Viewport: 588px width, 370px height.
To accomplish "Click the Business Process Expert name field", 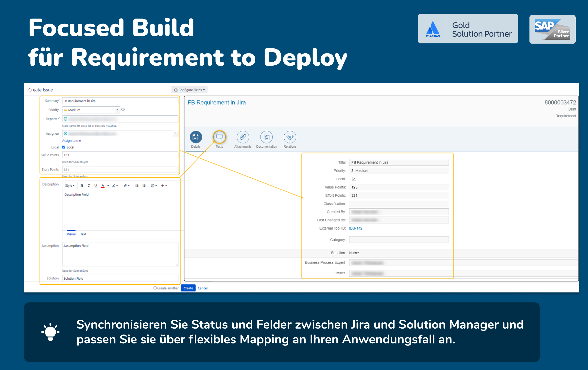I will point(463,262).
